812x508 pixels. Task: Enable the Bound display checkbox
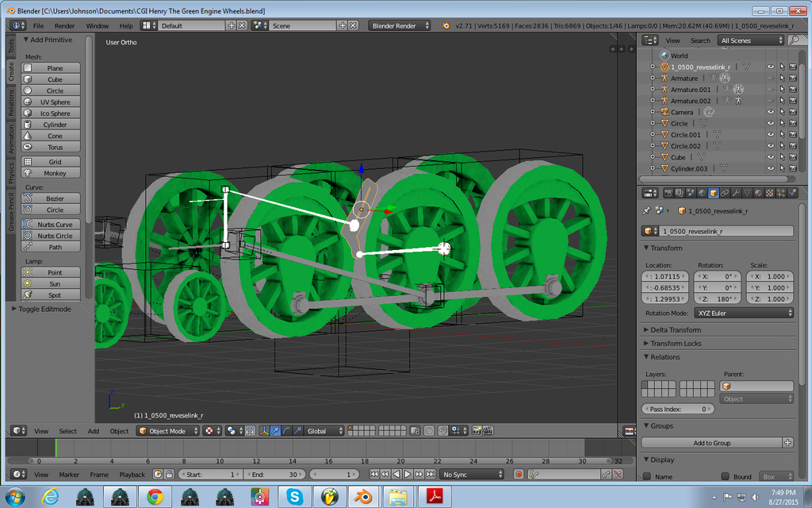725,476
